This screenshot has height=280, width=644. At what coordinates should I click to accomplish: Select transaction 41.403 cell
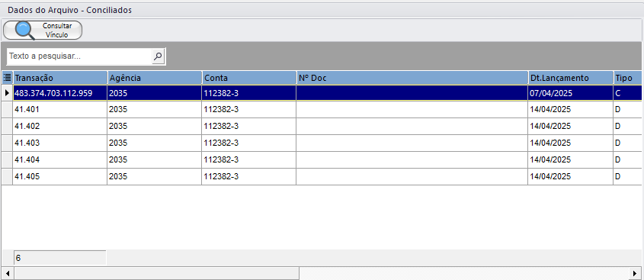60,143
